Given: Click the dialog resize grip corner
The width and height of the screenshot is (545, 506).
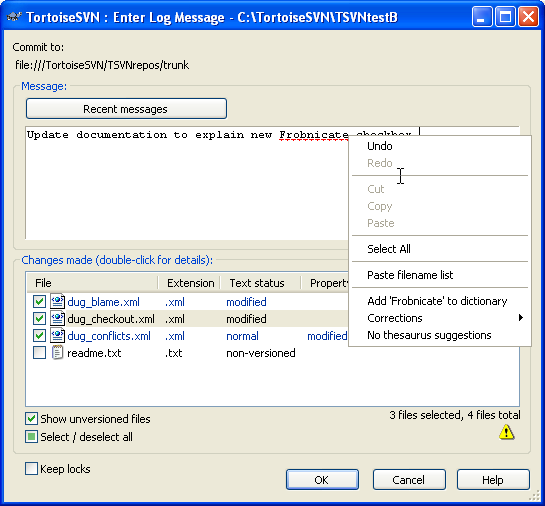Looking at the screenshot, I should 534,496.
